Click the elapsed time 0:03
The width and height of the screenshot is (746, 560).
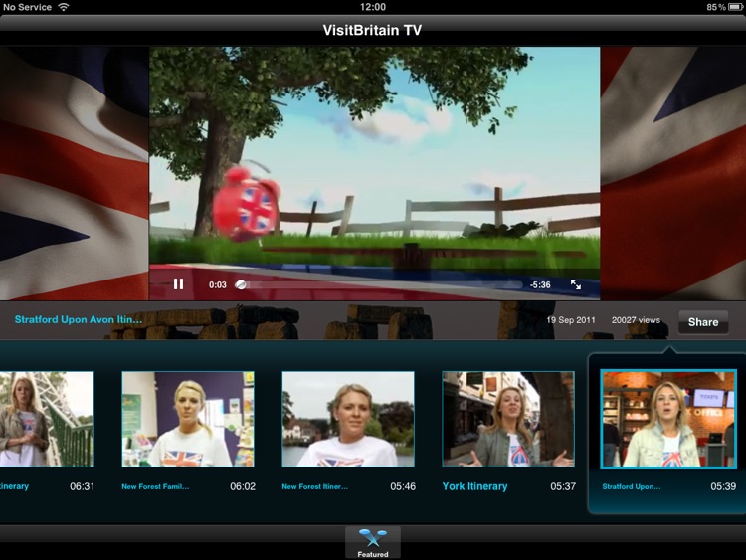[218, 285]
